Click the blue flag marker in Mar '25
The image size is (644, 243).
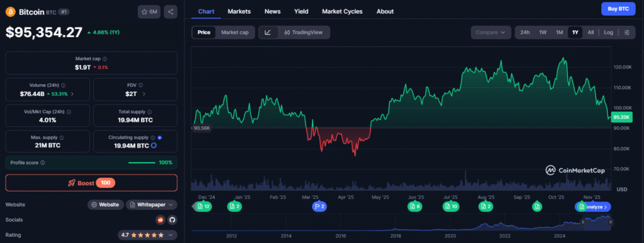[319, 207]
